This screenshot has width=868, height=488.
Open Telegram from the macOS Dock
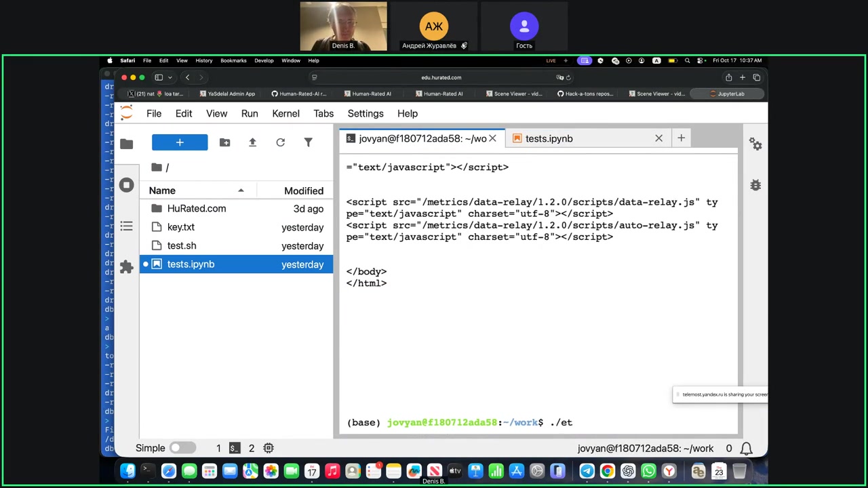(587, 471)
